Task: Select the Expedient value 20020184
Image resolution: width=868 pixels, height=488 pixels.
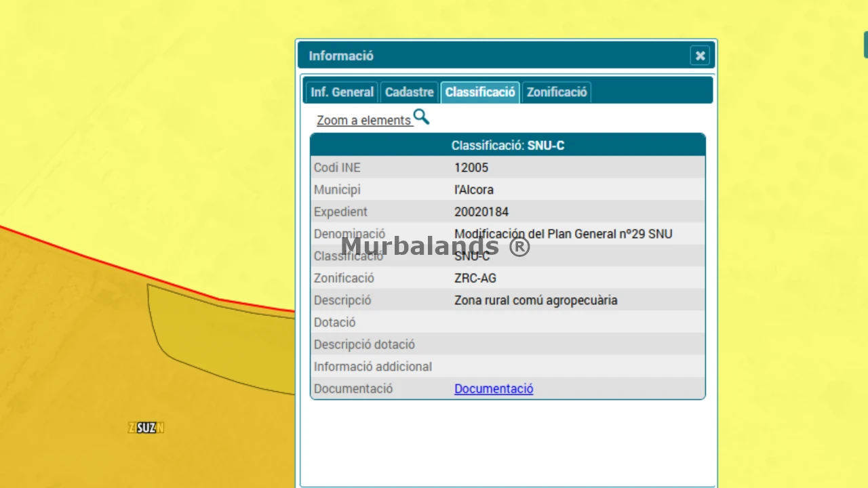Action: pyautogui.click(x=481, y=212)
